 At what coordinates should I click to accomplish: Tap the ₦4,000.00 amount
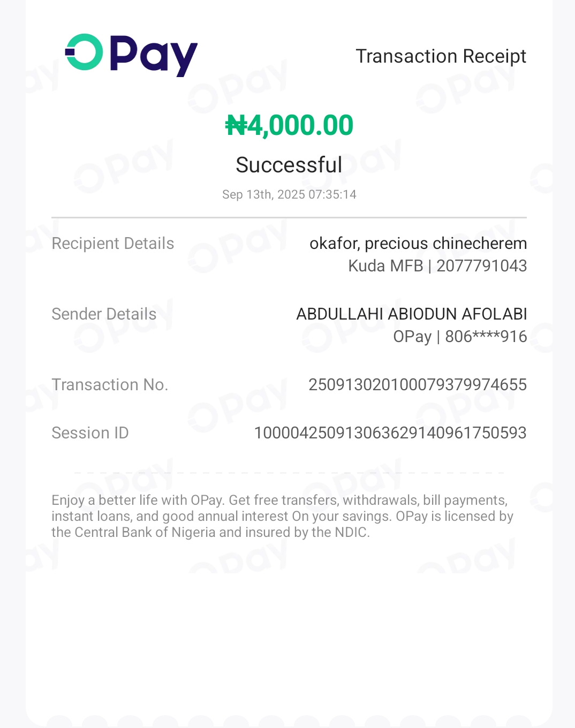tap(289, 126)
